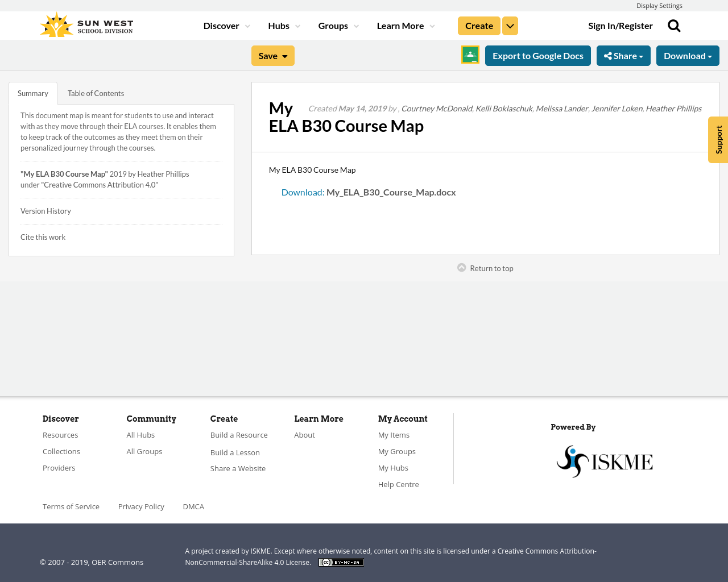Switch to the Table of Contents tab

click(96, 92)
